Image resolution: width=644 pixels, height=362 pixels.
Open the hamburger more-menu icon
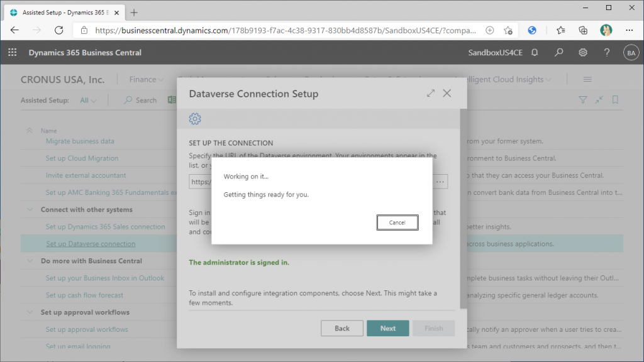(587, 79)
